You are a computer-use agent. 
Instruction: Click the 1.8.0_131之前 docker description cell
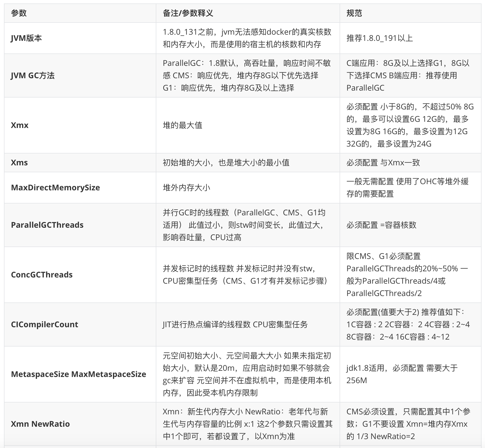click(248, 38)
